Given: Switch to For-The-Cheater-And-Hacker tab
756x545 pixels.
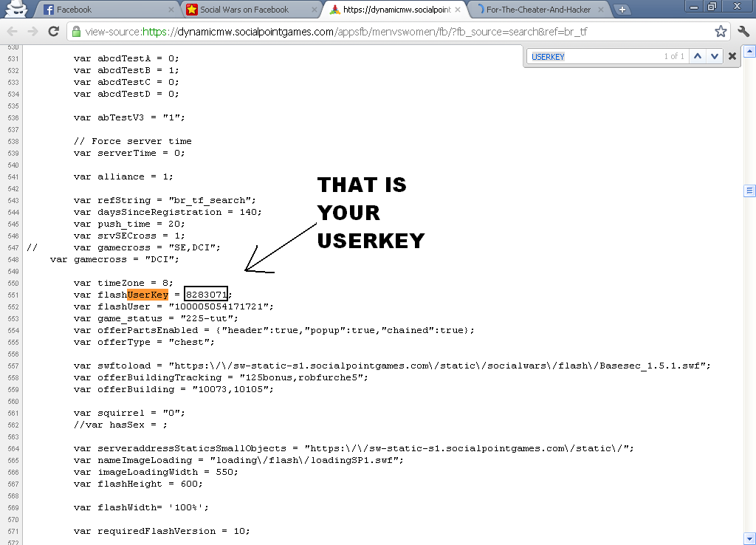Looking at the screenshot, I should tap(539, 10).
